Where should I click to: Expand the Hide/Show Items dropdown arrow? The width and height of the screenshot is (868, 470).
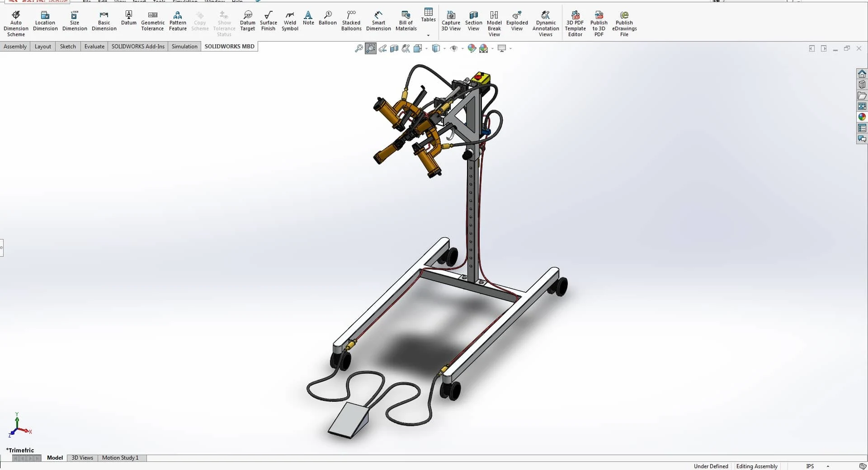[x=462, y=48]
